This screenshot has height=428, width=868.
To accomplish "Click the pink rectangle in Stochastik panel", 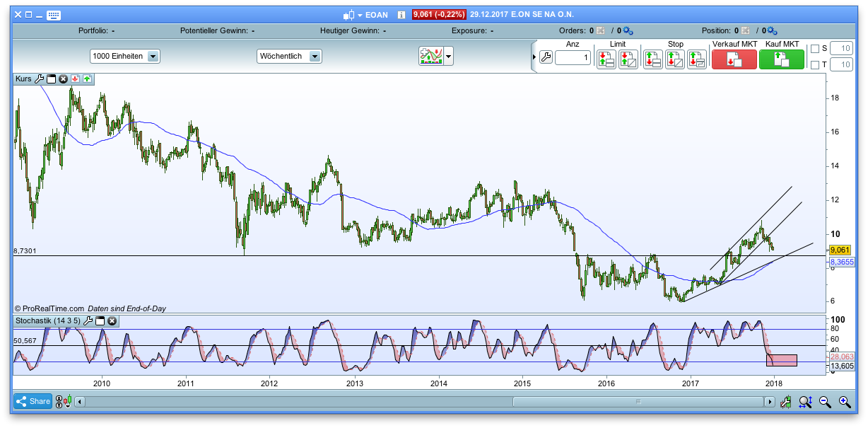I will [782, 360].
